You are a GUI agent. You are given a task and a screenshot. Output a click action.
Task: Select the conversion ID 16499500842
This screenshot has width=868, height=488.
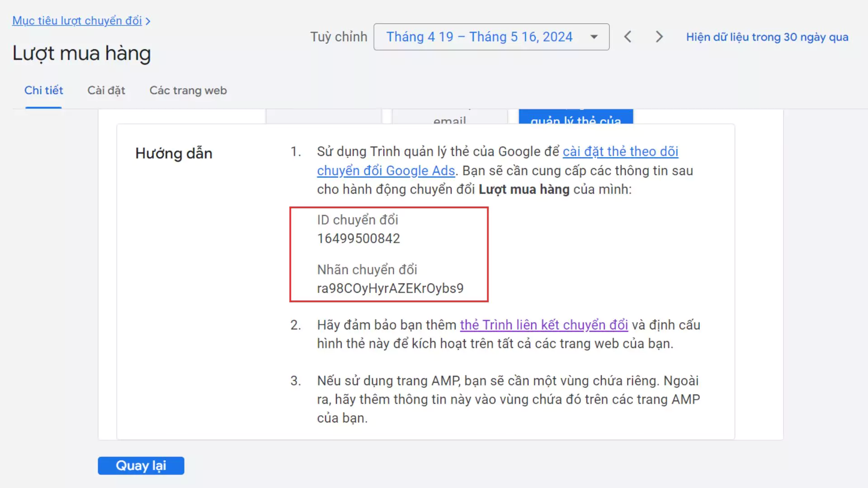pos(359,239)
